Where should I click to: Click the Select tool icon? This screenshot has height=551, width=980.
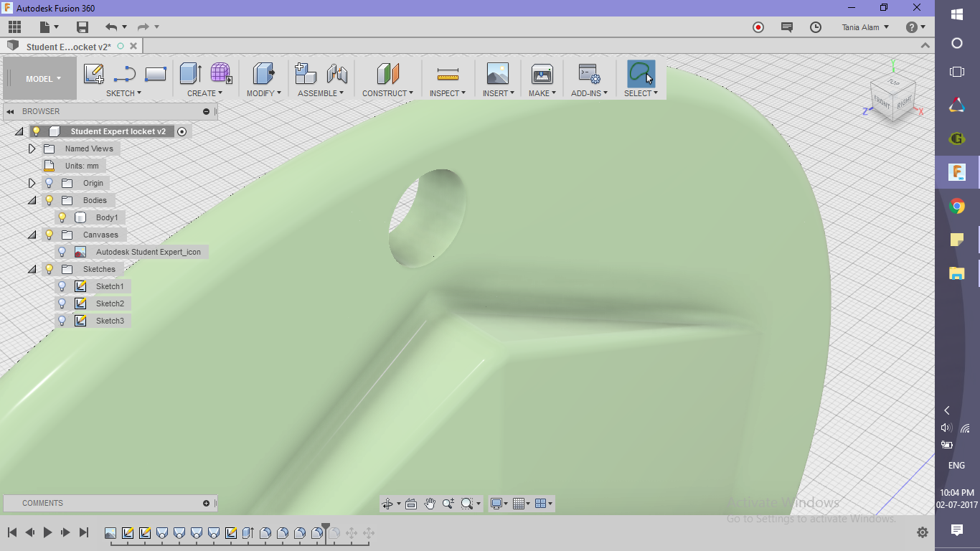pos(641,74)
